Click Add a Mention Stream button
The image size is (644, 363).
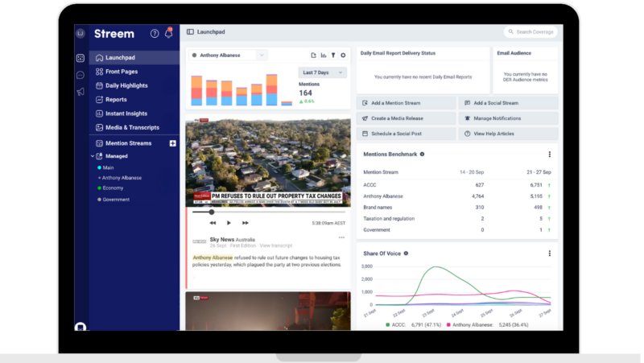point(407,103)
